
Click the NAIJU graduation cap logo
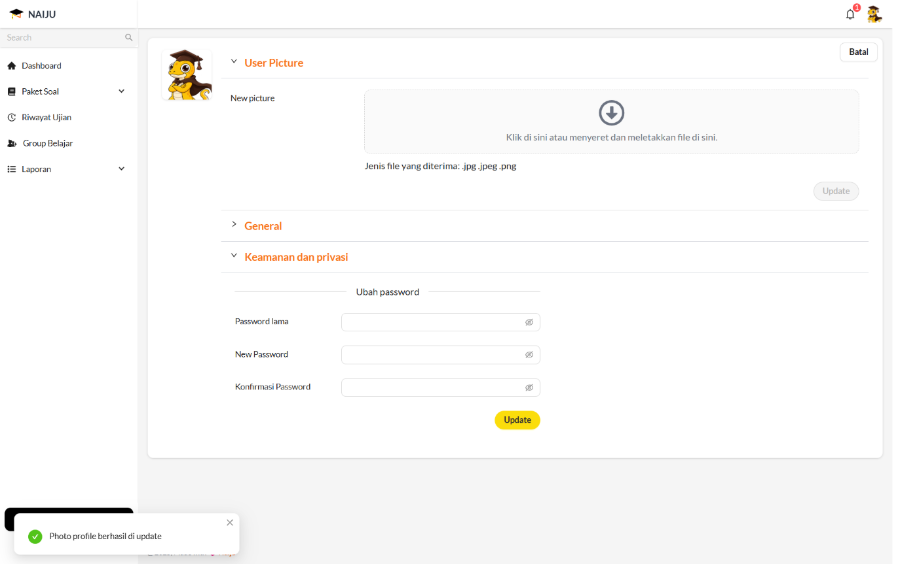click(16, 14)
